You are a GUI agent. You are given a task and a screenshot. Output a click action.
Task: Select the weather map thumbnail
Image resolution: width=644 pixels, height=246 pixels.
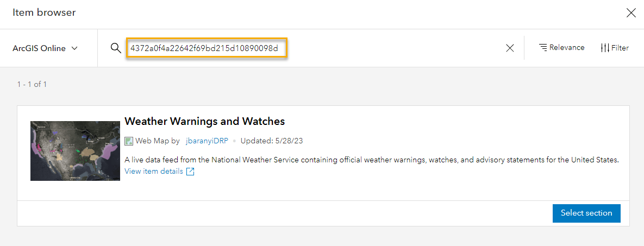tap(75, 151)
